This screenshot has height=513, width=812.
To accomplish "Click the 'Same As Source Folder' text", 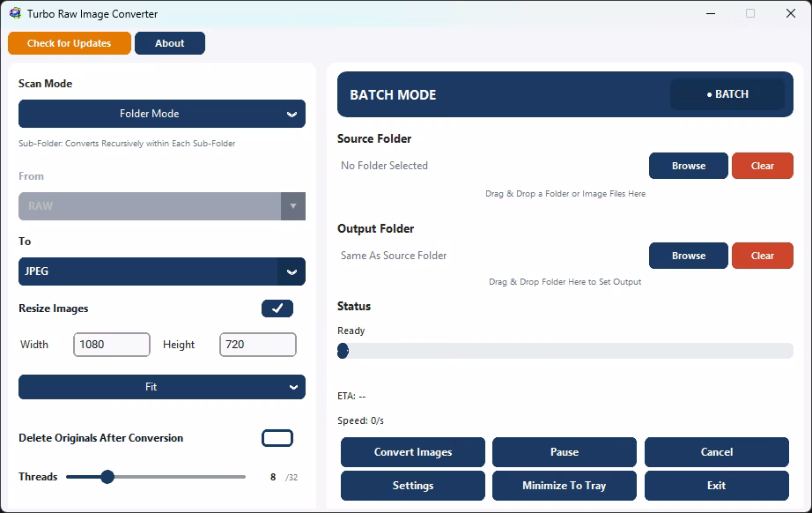I will point(394,256).
